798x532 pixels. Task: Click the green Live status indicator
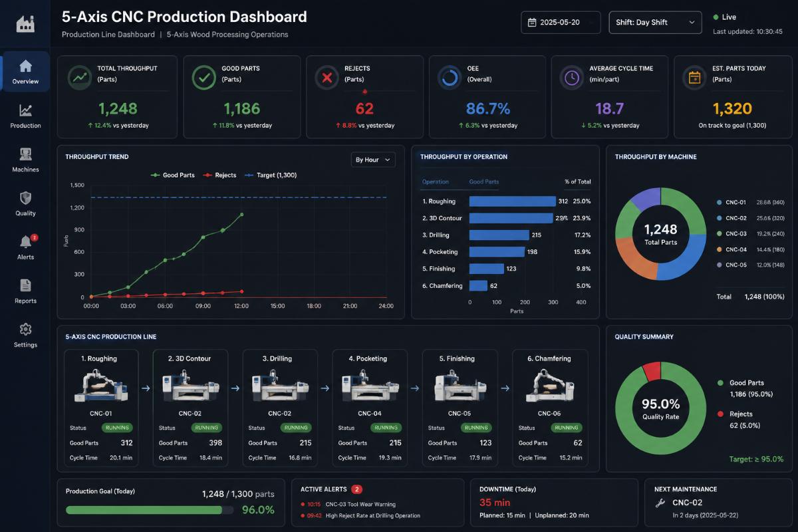[x=716, y=17]
